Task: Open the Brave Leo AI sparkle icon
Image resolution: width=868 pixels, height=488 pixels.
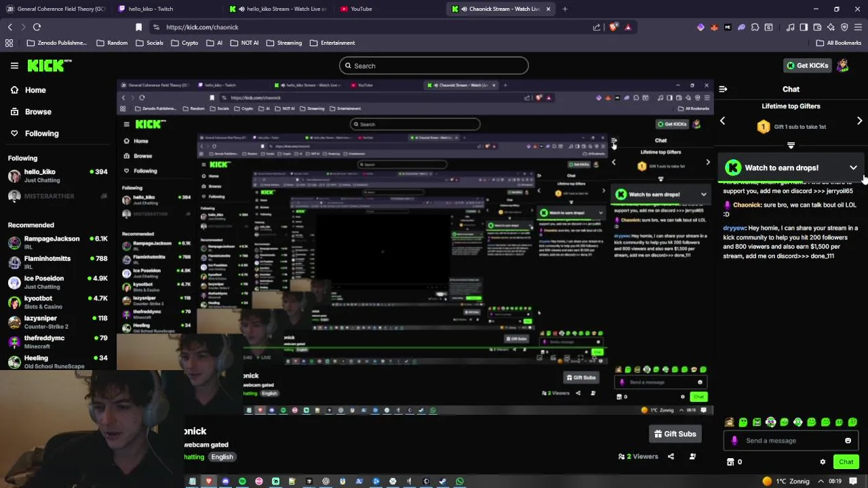Action: click(831, 27)
